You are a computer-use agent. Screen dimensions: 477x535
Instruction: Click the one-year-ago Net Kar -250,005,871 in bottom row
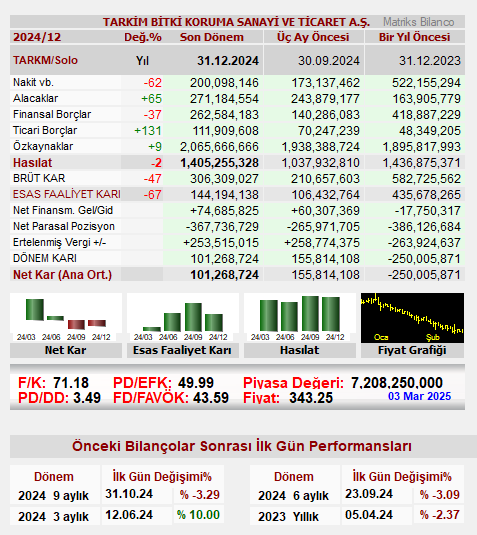click(x=424, y=275)
